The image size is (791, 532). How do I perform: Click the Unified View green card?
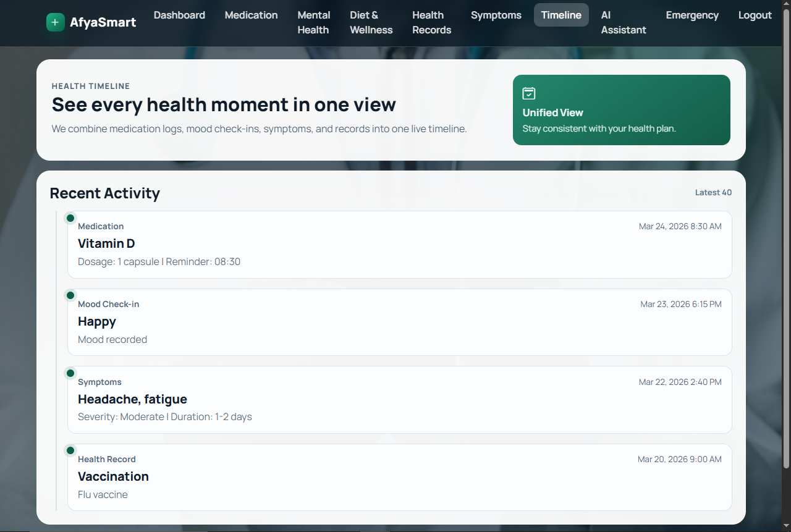[622, 110]
